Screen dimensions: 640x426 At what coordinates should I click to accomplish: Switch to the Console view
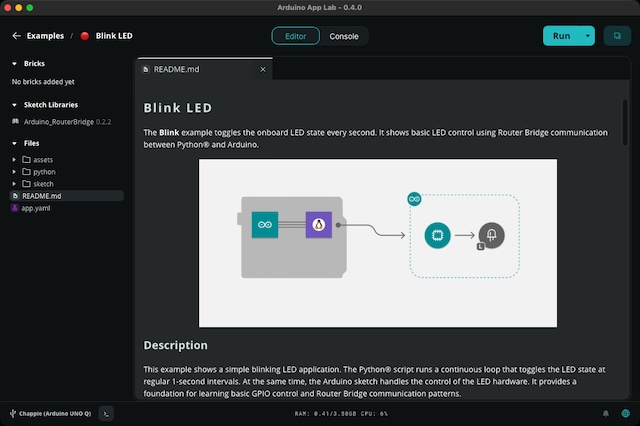pyautogui.click(x=344, y=36)
